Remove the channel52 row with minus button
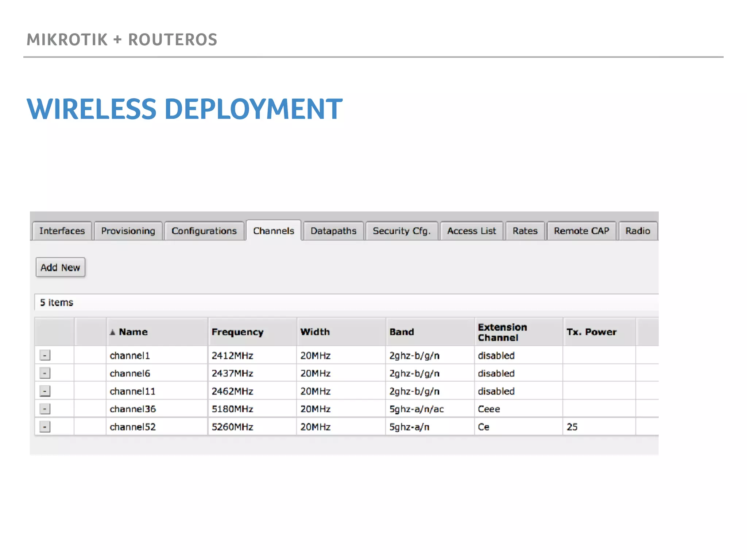 tap(45, 427)
